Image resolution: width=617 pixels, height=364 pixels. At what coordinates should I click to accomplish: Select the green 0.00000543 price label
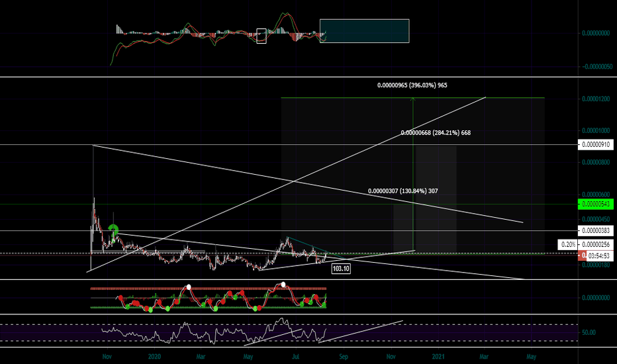[x=596, y=204]
